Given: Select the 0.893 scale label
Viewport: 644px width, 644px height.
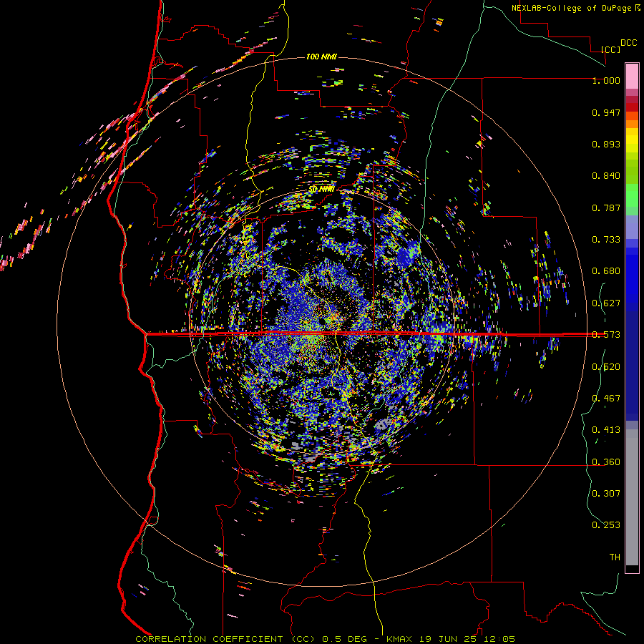Looking at the screenshot, I should 606,144.
